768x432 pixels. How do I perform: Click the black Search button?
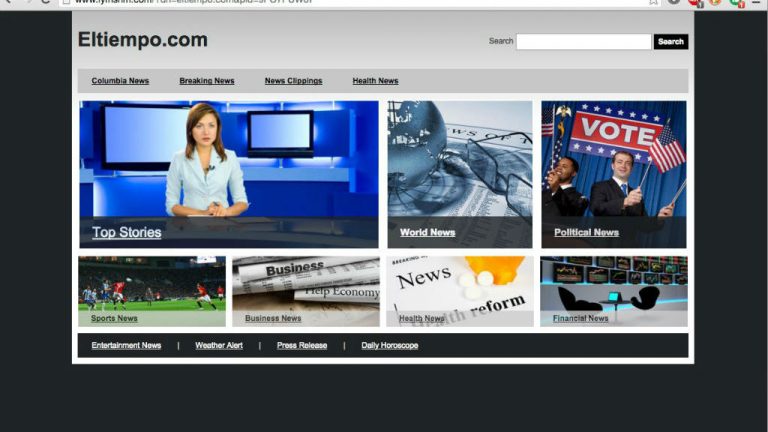pyautogui.click(x=671, y=42)
